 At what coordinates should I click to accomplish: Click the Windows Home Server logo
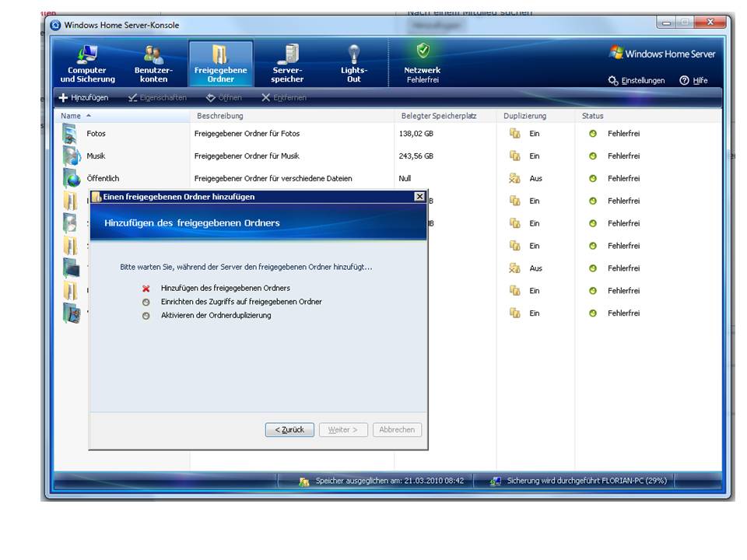pyautogui.click(x=662, y=54)
